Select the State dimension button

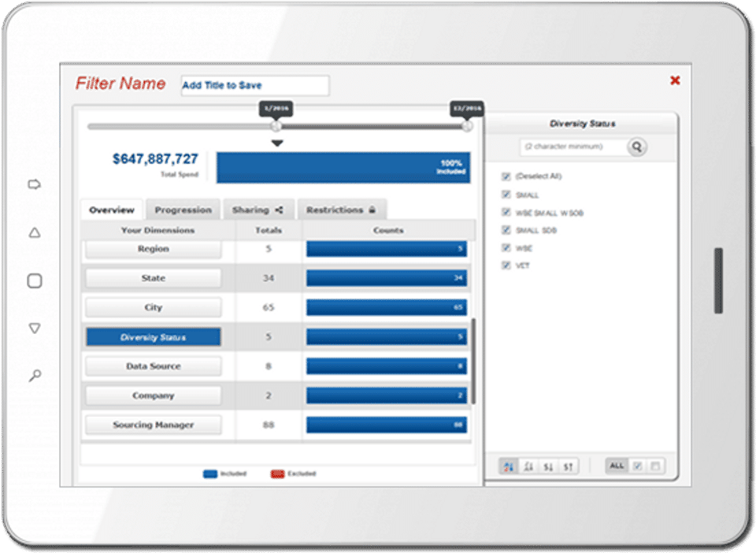pos(154,278)
